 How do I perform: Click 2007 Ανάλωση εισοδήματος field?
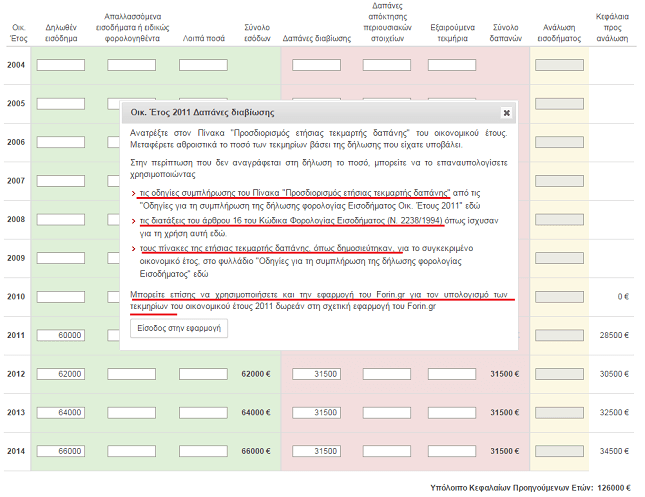coord(559,181)
